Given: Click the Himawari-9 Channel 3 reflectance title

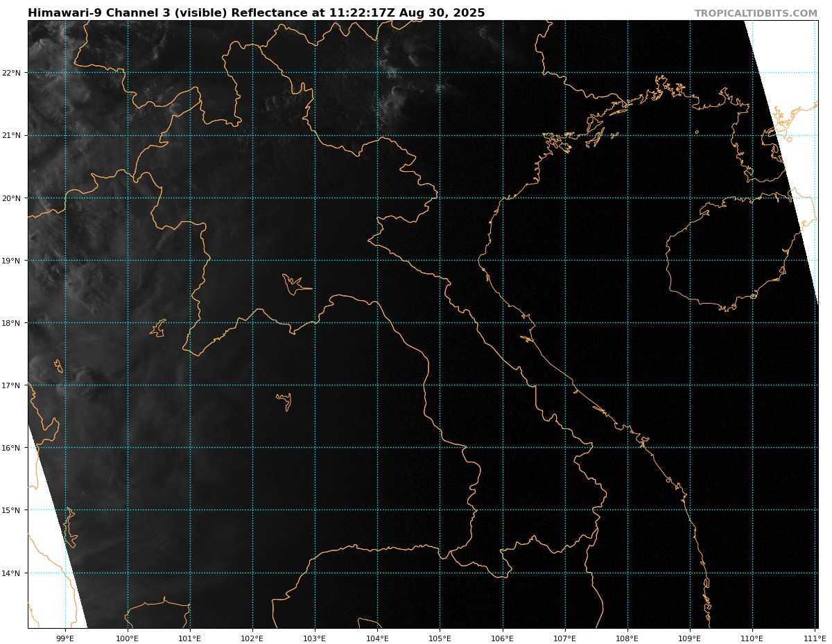Looking at the screenshot, I should (x=257, y=13).
